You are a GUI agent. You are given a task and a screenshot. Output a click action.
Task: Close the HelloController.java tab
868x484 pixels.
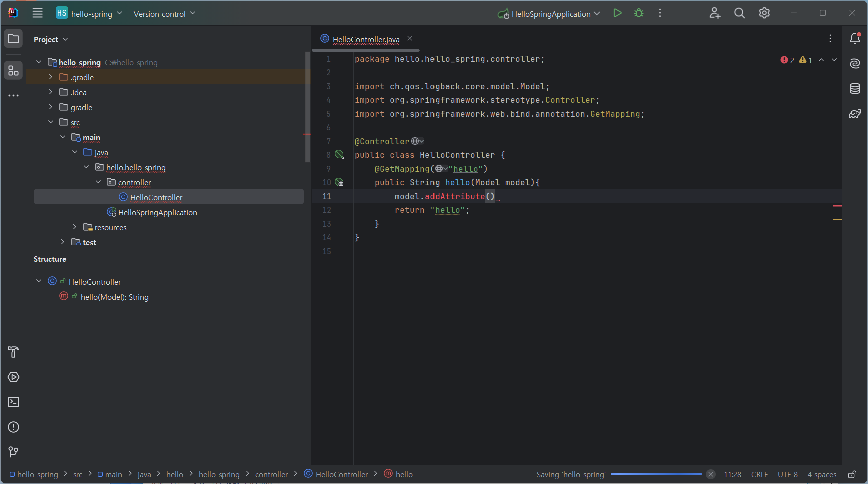pos(410,38)
